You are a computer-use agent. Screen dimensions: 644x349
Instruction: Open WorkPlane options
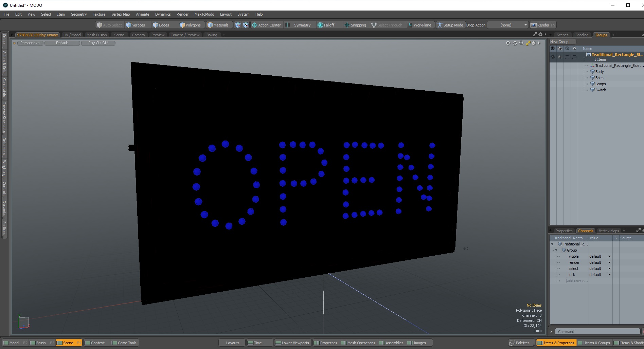pos(419,25)
